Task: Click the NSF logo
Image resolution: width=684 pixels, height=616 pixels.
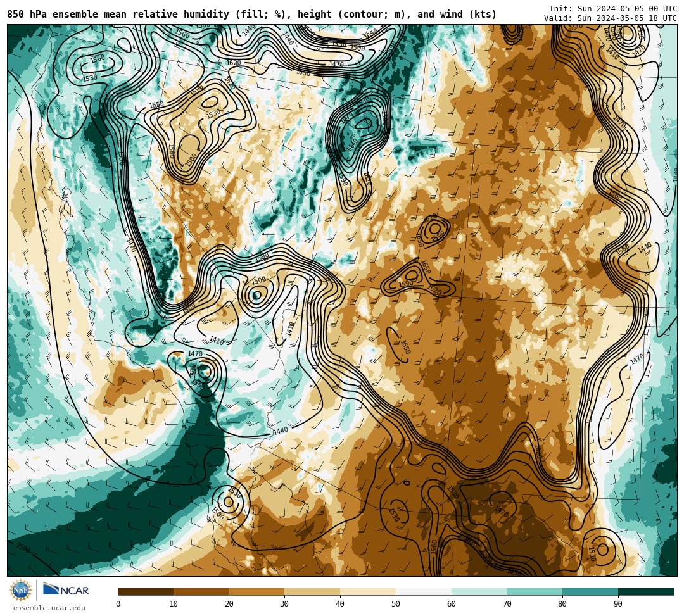Action: click(x=20, y=590)
